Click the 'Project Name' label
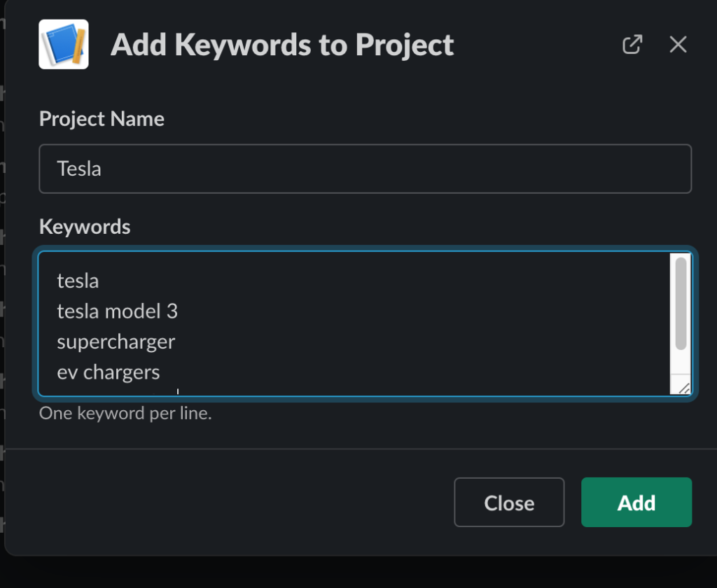717x588 pixels. pos(102,119)
